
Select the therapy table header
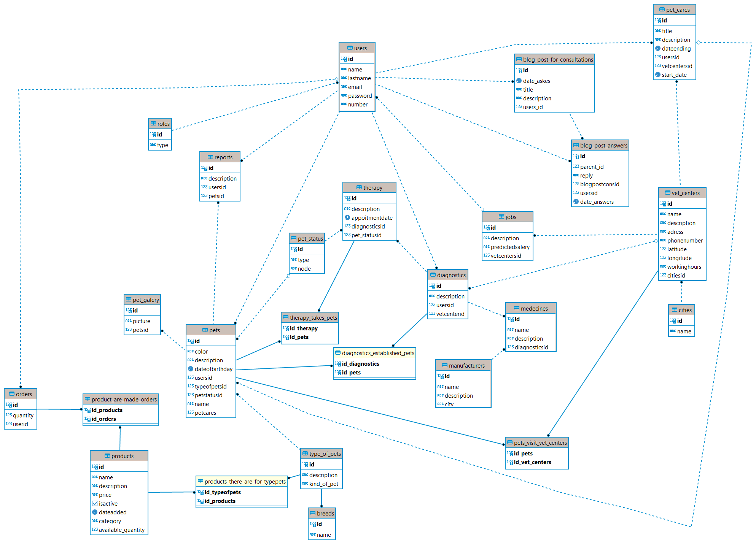pos(369,188)
